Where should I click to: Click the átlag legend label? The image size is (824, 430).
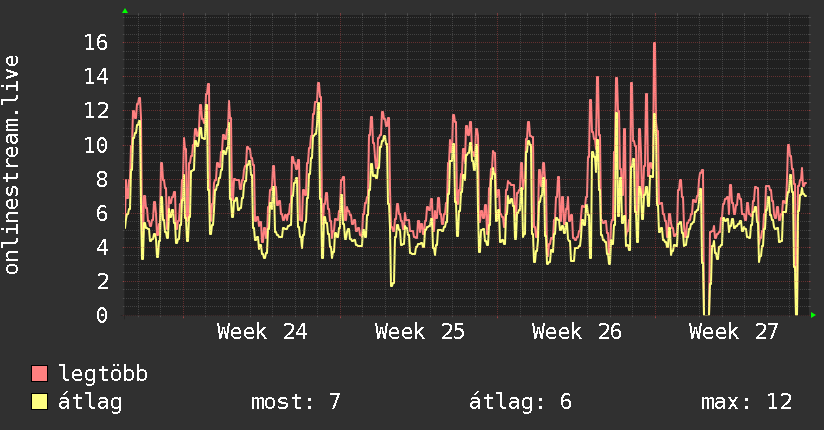[90, 402]
